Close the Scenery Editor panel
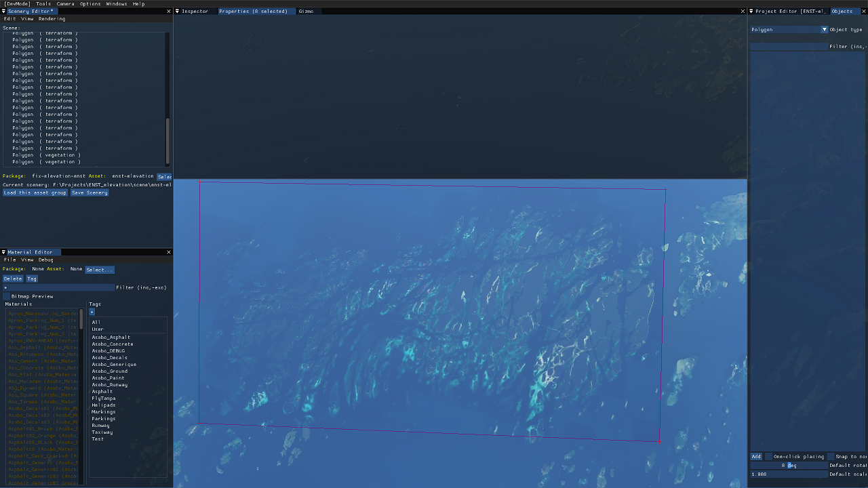Screen dimensions: 868x488 [x=169, y=12]
